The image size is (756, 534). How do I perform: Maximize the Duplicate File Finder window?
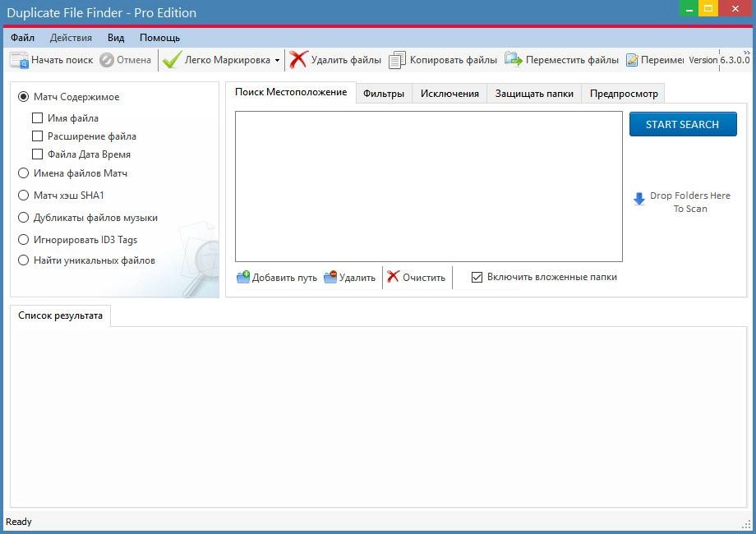(x=708, y=9)
